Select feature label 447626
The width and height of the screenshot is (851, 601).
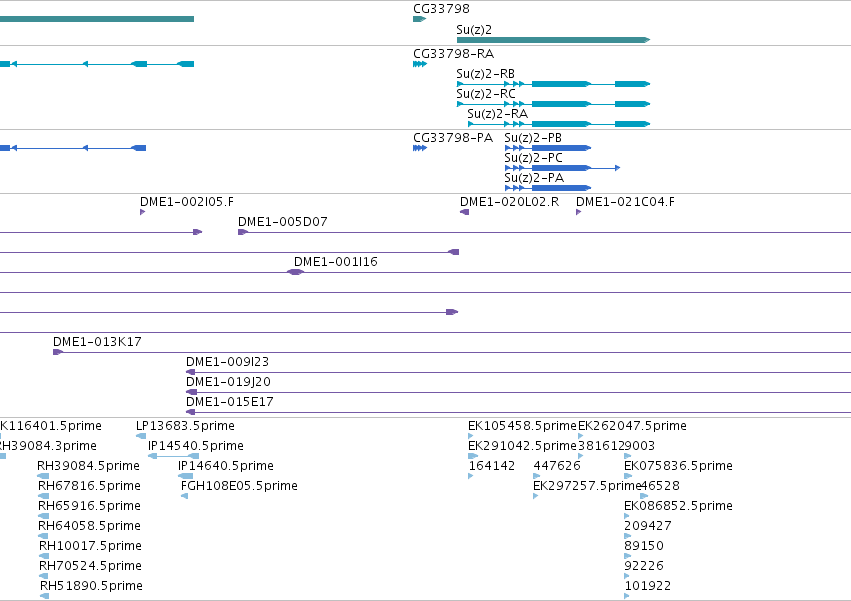pyautogui.click(x=557, y=466)
